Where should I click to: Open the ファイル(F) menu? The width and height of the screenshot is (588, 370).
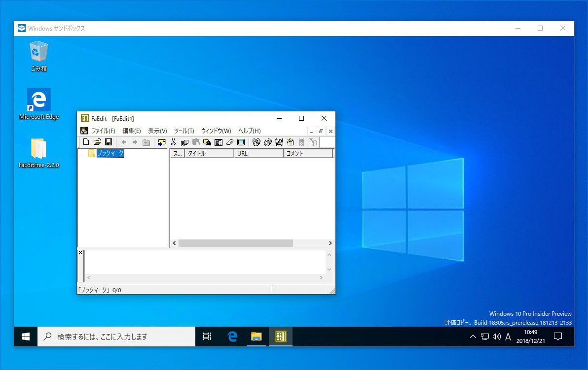[103, 131]
